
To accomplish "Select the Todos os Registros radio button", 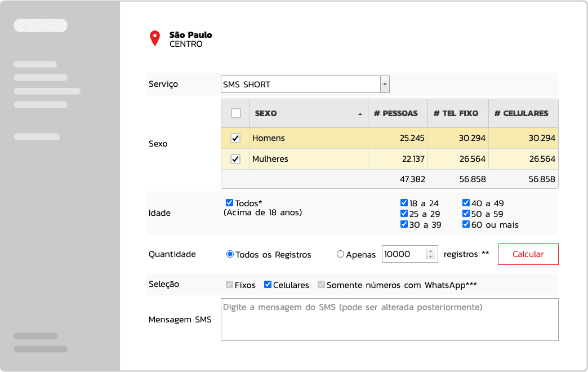I will click(x=230, y=254).
